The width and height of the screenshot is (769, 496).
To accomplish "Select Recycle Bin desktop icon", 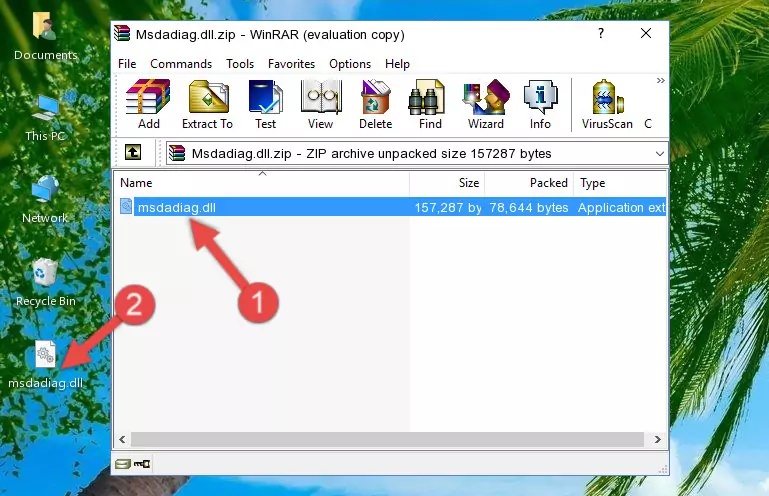I will pos(45,283).
